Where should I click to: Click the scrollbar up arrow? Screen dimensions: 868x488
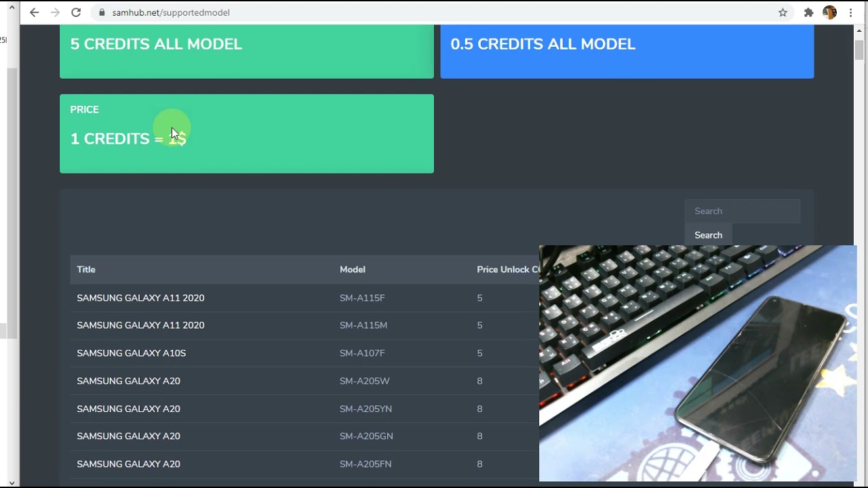[x=859, y=29]
